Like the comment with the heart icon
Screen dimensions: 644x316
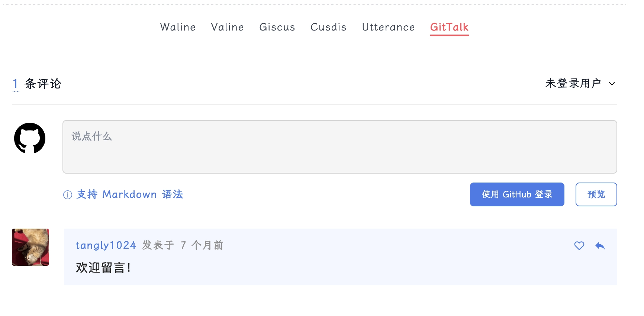pyautogui.click(x=579, y=246)
